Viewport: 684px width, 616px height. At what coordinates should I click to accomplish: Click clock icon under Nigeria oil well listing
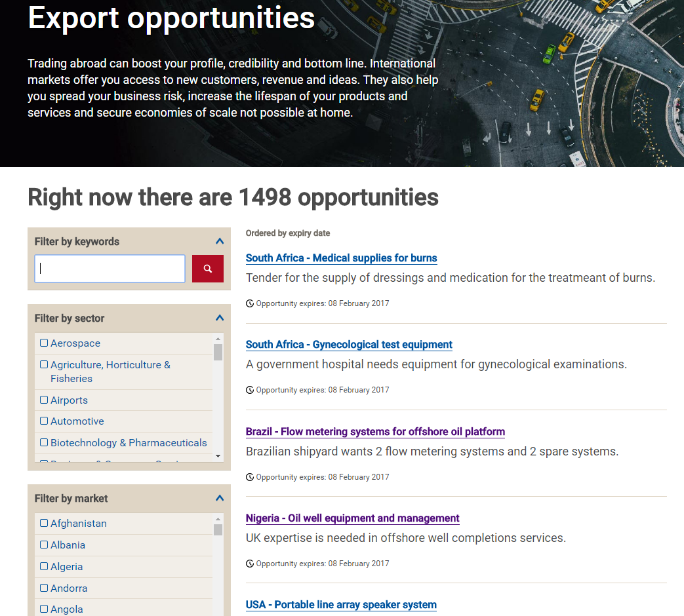point(250,564)
